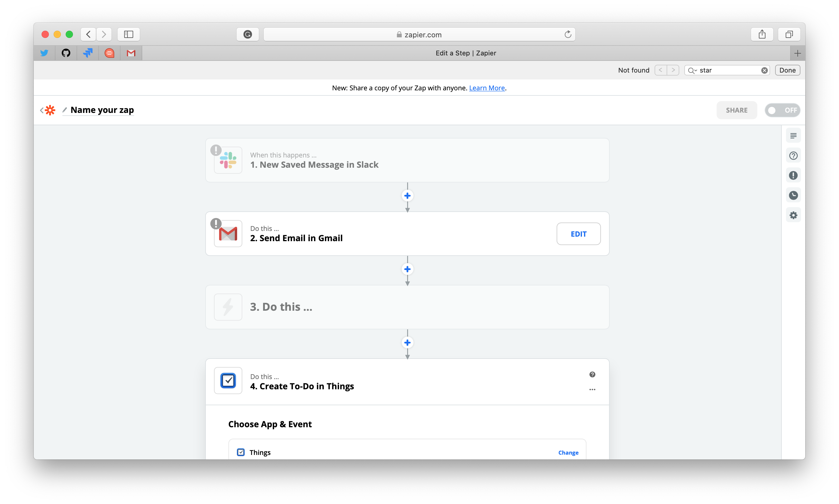Open find options magnifier dropdown
839x504 pixels.
[x=692, y=70]
